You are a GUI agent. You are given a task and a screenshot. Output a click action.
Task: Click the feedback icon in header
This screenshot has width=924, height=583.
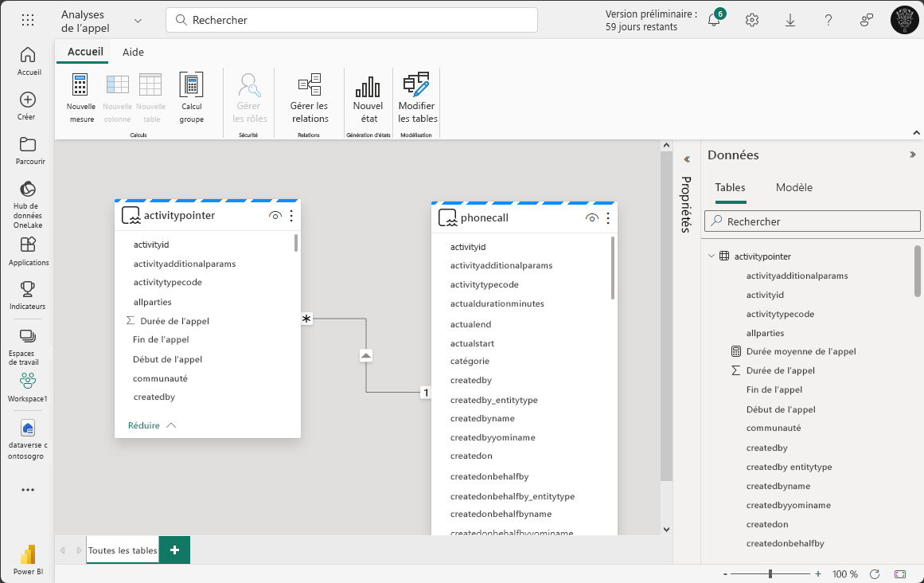coord(866,20)
